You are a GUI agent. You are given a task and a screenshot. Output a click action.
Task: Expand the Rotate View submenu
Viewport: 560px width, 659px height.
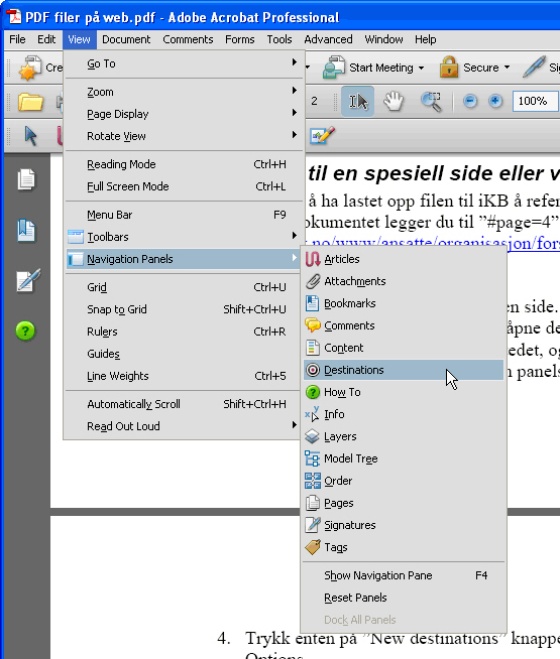pos(184,137)
